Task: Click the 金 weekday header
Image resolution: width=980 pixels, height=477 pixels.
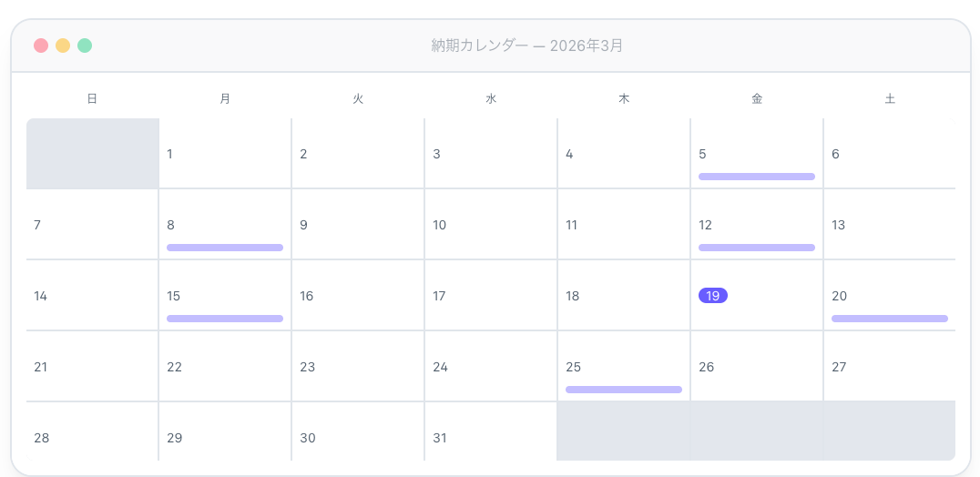Action: click(757, 98)
